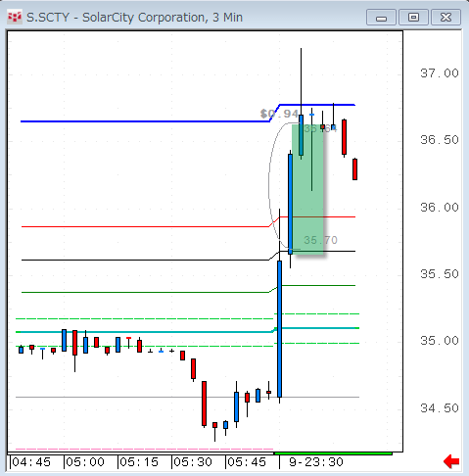
Task: Click the 34.50 price axis label
Action: point(440,408)
